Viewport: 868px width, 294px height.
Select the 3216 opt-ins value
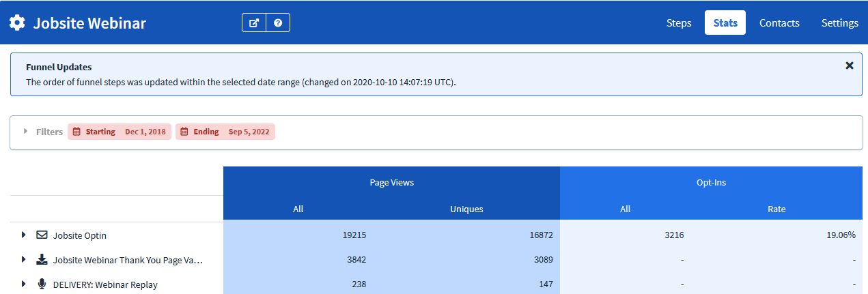tap(673, 235)
